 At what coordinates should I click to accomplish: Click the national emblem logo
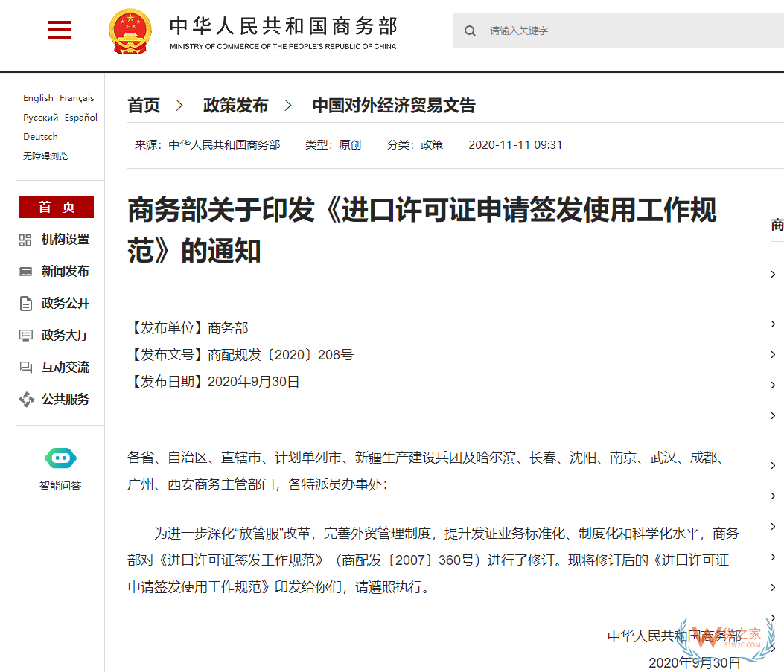[131, 31]
